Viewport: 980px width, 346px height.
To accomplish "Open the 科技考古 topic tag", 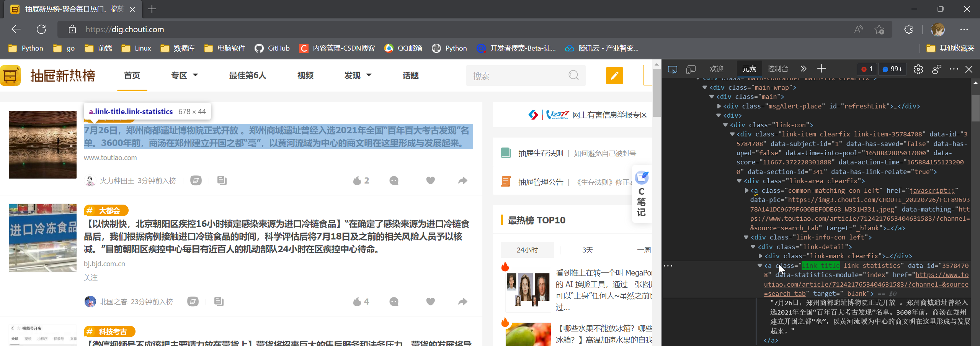I will [109, 332].
